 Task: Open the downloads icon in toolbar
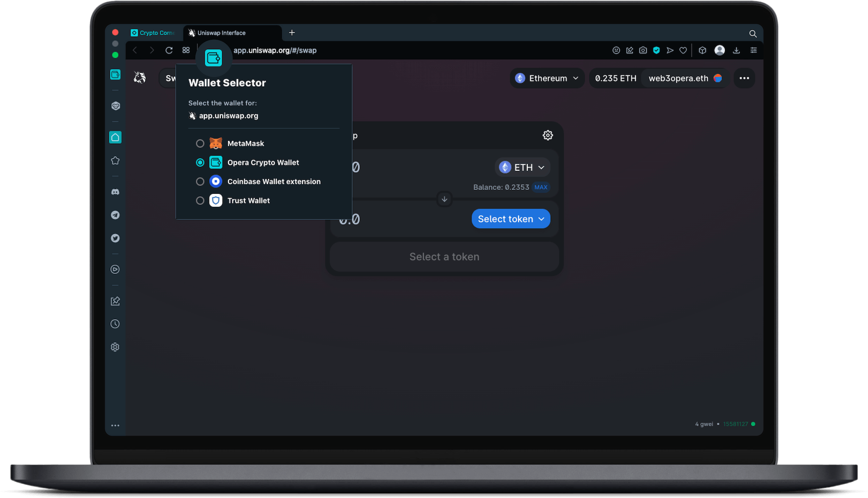(x=736, y=50)
